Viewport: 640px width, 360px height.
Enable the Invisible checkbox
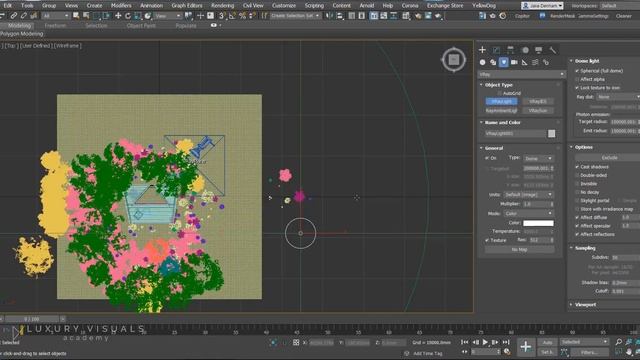[577, 184]
